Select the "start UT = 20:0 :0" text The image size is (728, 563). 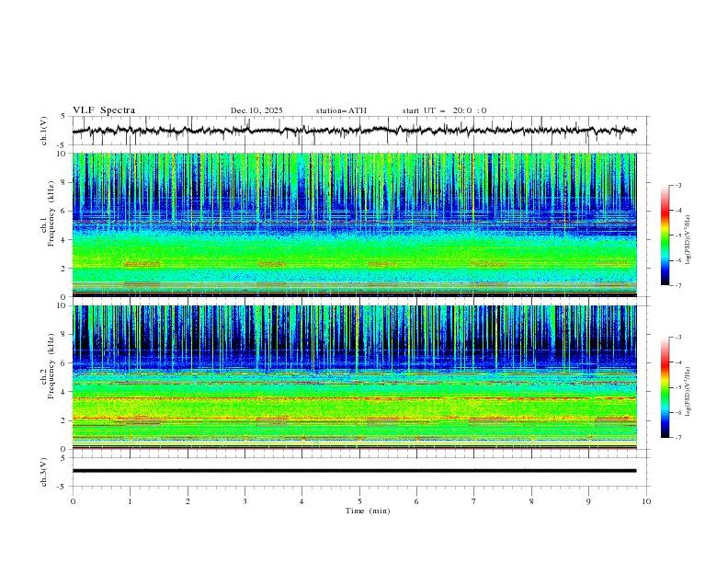444,110
